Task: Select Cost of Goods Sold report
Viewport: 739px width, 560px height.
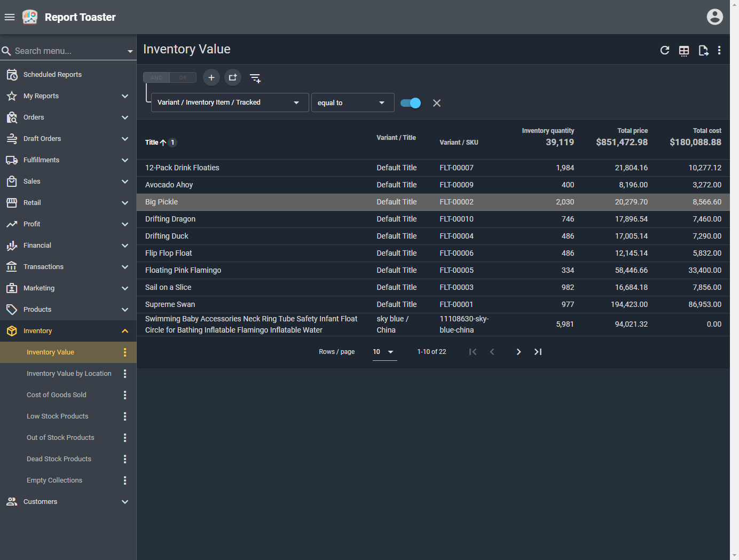Action: tap(57, 395)
